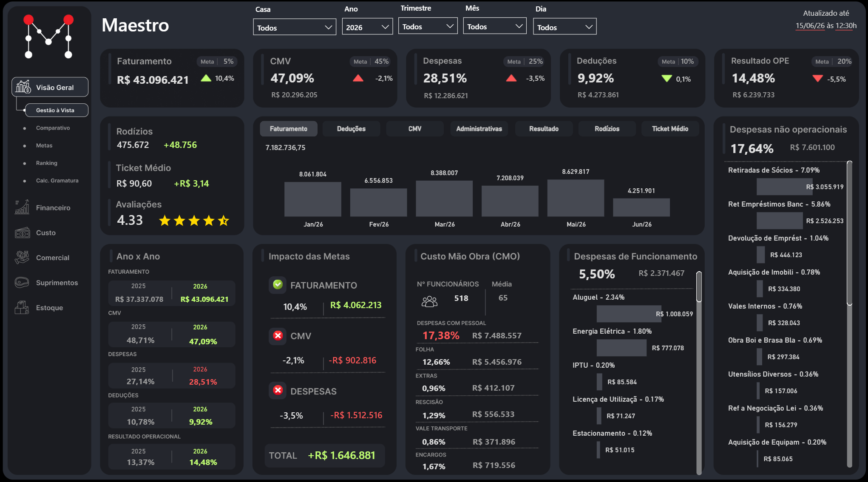Open the Suprimentos section label
The height and width of the screenshot is (482, 868).
click(x=57, y=283)
